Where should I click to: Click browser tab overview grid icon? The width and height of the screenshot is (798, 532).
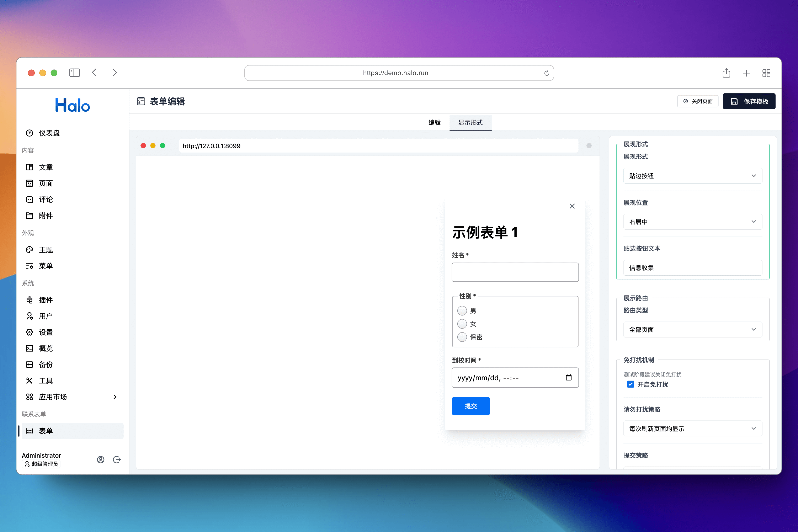point(766,73)
